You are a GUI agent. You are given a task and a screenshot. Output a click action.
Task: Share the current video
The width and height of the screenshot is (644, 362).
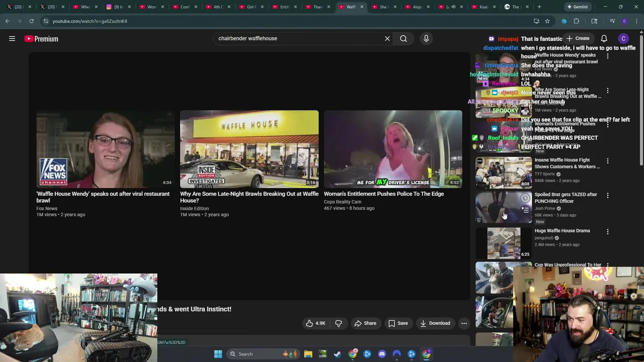(x=365, y=323)
